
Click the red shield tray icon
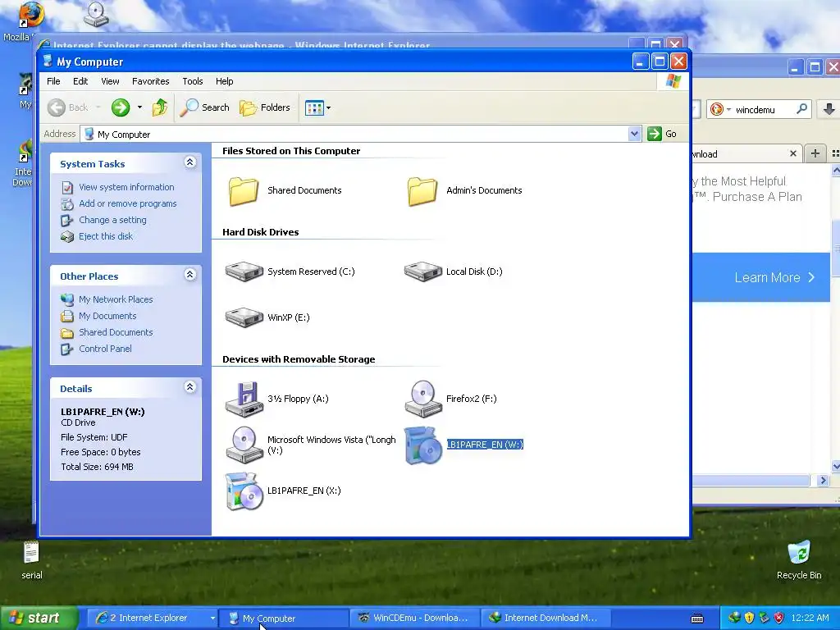[779, 619]
